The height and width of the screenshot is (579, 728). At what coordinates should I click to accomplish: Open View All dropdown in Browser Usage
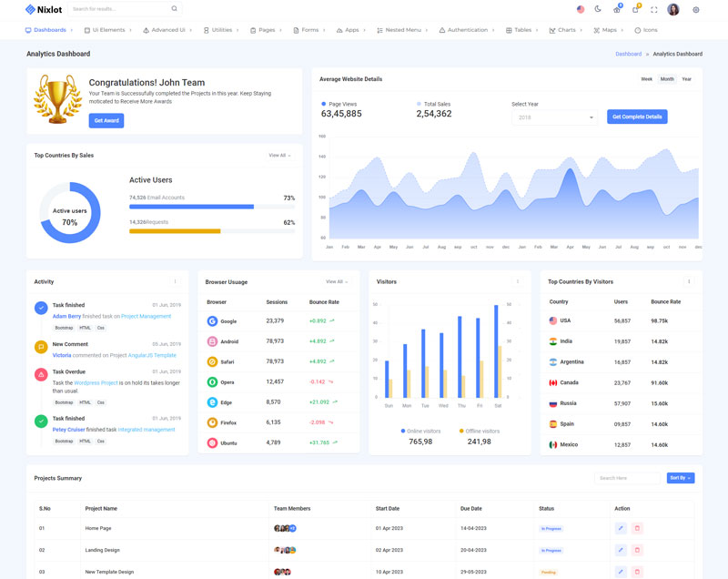tap(337, 281)
